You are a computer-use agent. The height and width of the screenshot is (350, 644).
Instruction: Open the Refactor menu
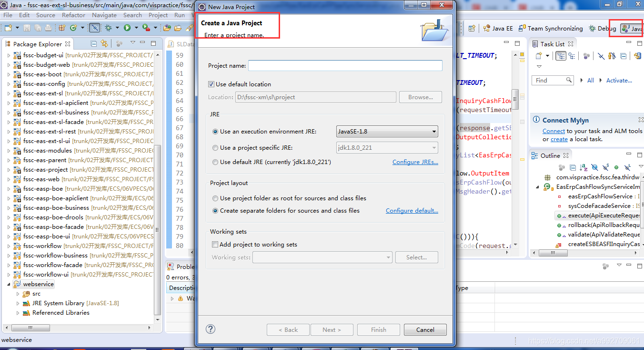tap(73, 15)
